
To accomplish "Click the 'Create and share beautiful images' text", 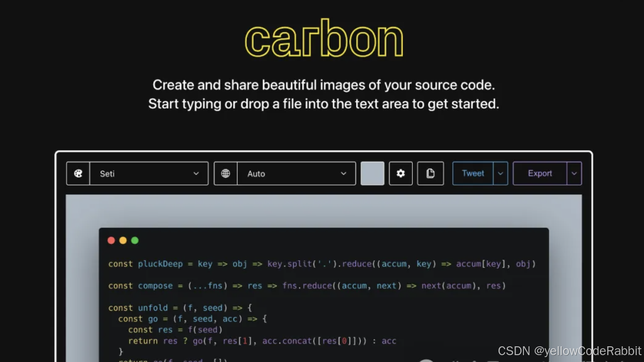I will pos(324,85).
